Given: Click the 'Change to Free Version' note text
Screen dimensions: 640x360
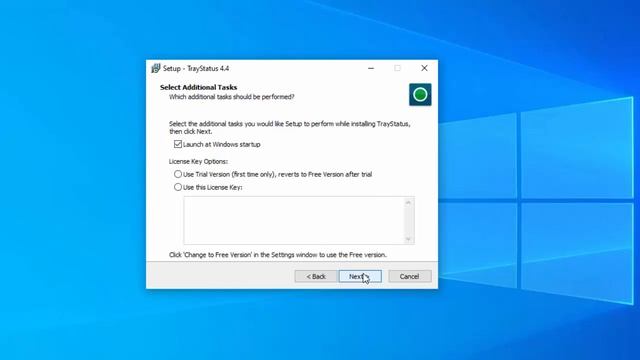Looking at the screenshot, I should pos(278,255).
